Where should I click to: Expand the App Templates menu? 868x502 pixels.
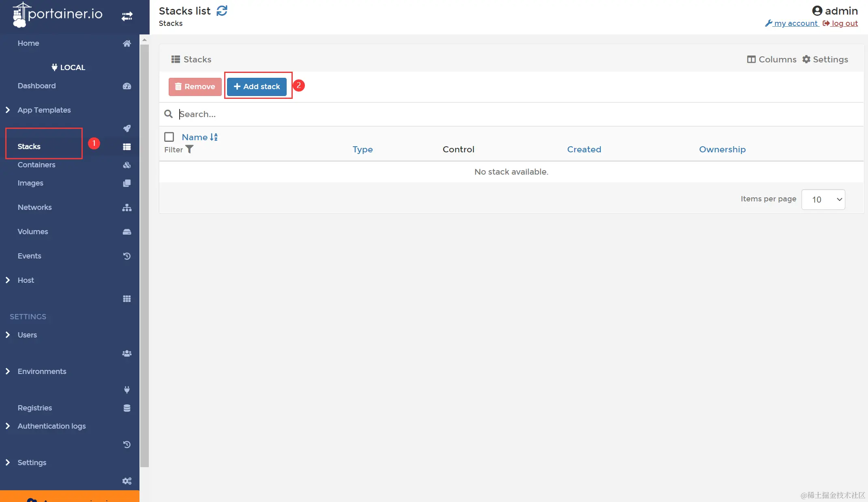click(x=44, y=110)
